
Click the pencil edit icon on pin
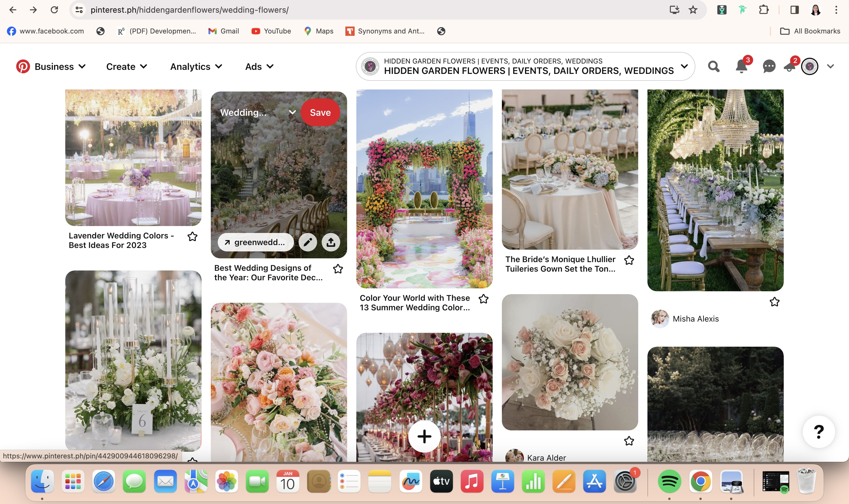[x=308, y=242]
